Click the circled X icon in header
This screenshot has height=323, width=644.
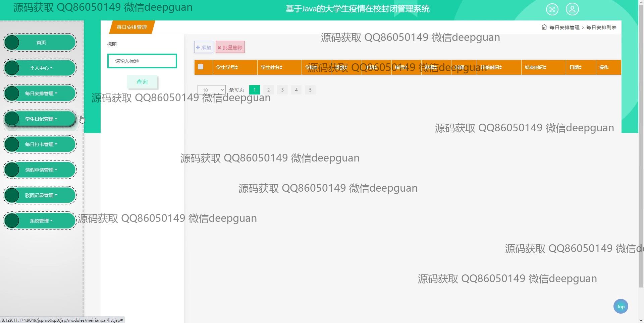pos(552,9)
